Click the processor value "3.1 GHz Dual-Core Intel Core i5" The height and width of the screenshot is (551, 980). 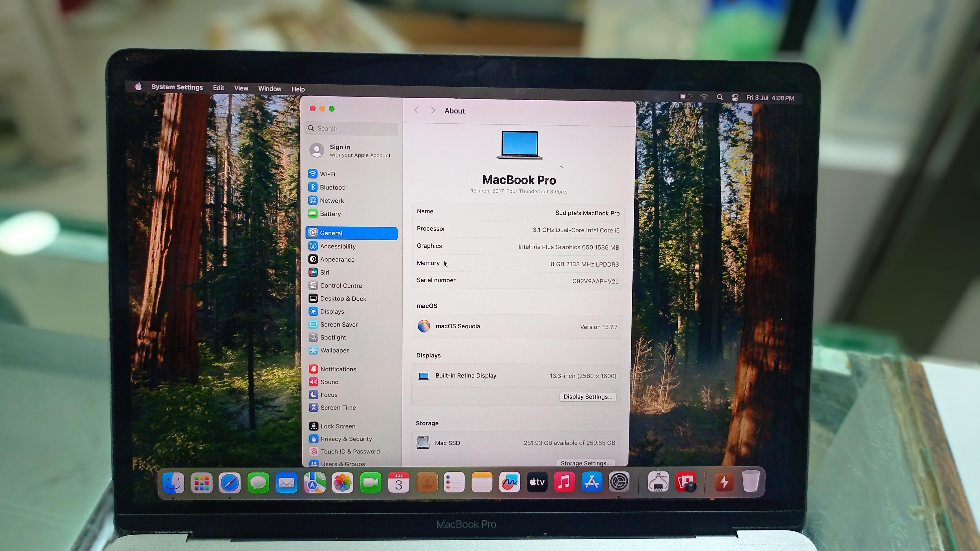[576, 230]
